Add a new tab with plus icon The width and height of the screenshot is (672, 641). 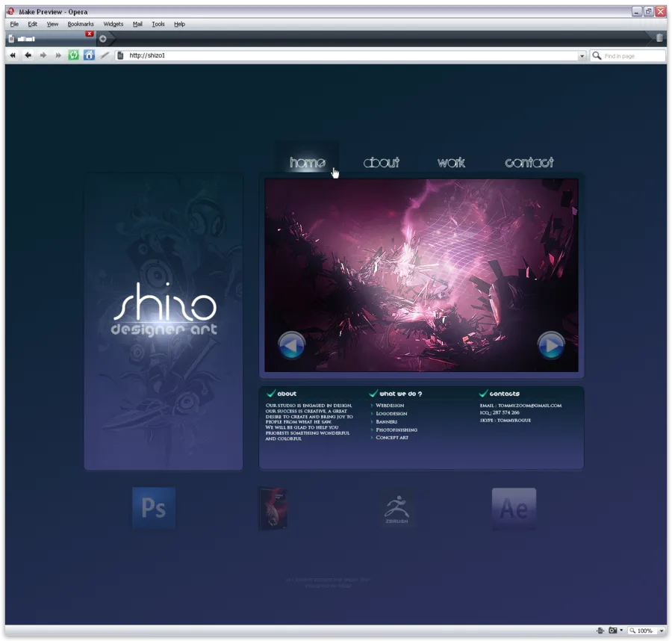[103, 39]
